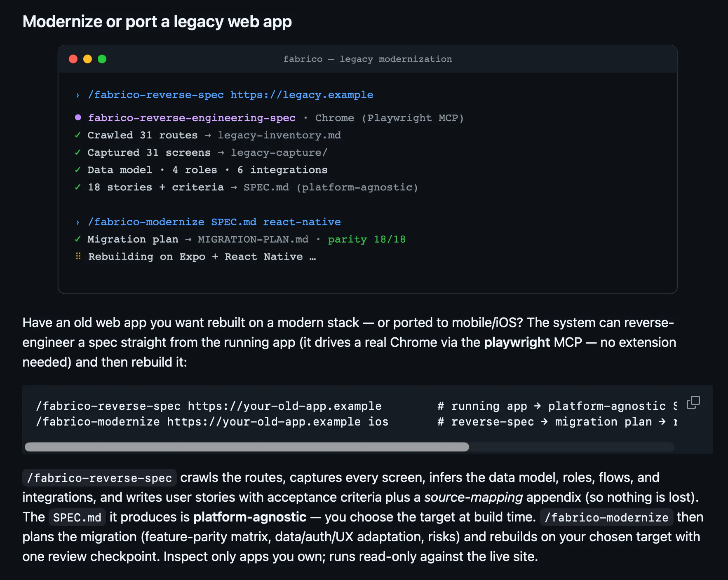Click the /fabrico-modernize https://your-old-app.example ios code line

pos(212,421)
